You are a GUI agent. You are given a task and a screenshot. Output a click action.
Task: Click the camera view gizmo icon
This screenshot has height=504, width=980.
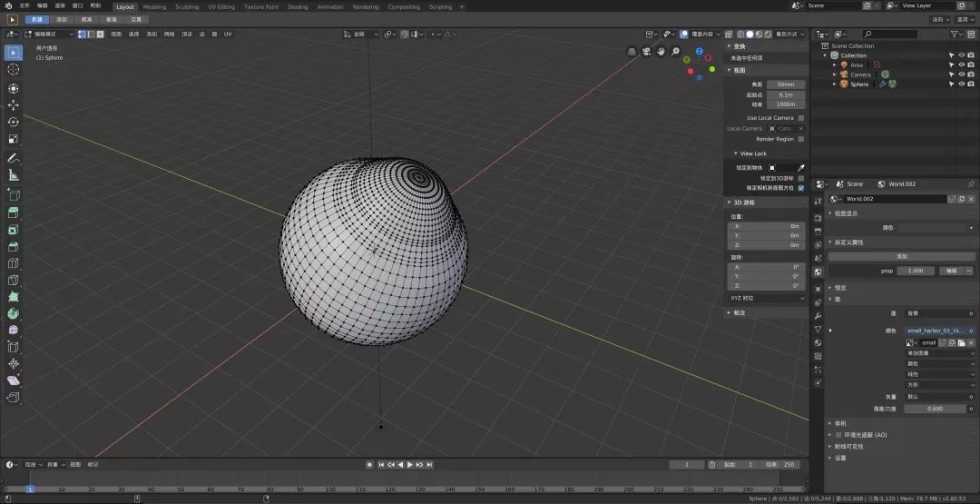tap(646, 51)
